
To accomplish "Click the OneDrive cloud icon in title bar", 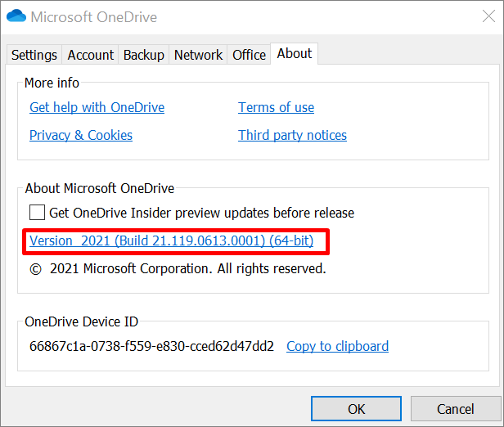I will click(16, 16).
